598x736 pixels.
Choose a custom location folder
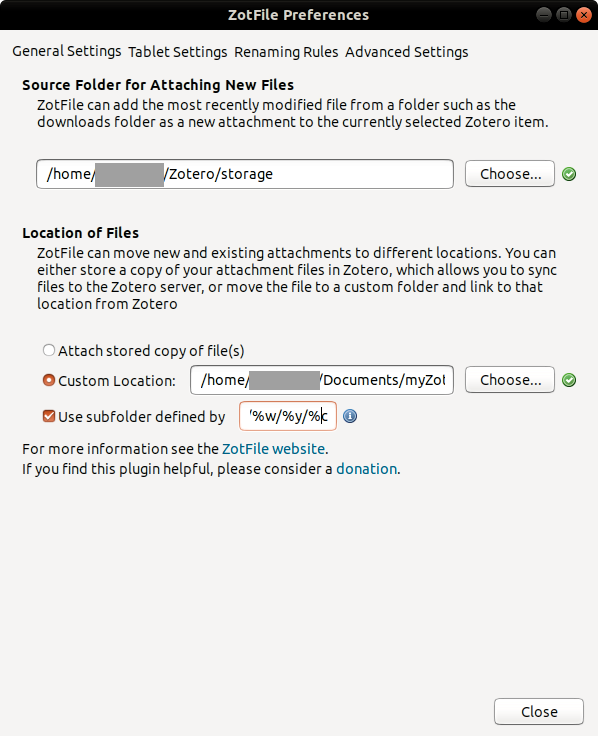click(510, 380)
